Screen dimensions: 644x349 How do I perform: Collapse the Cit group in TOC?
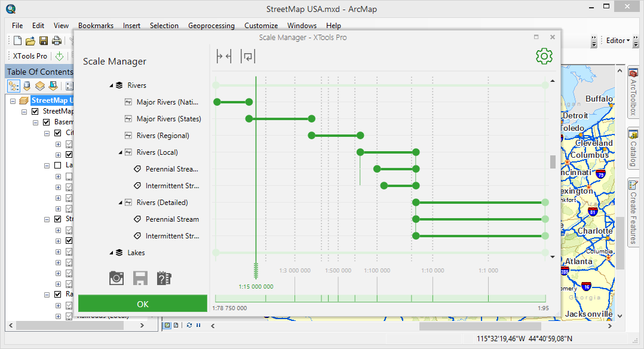(x=47, y=133)
